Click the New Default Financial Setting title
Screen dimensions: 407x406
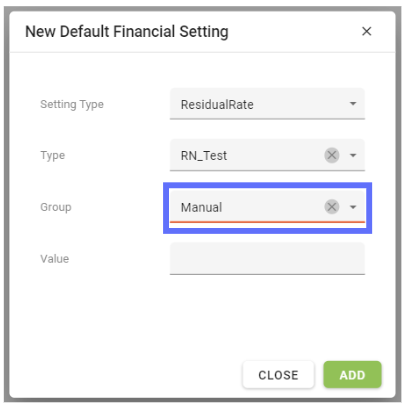click(127, 32)
